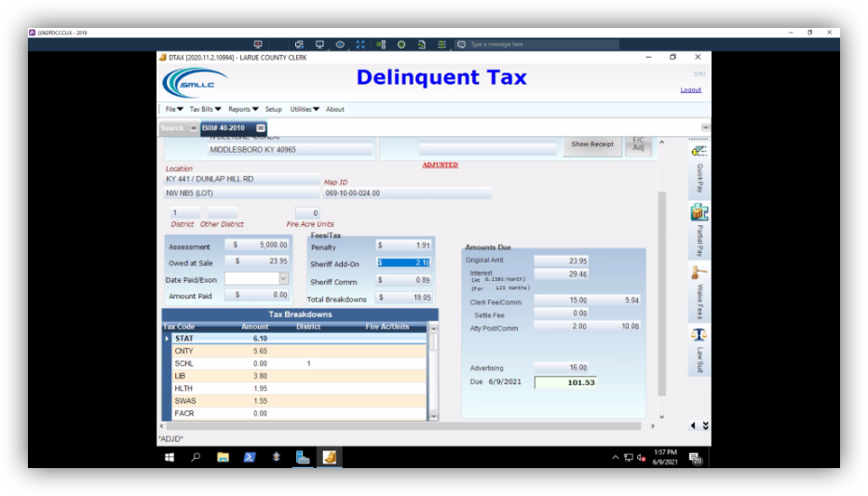Screen dimensions: 868x496
Task: Click the eye view icon in the remote toolbar
Action: coord(340,45)
